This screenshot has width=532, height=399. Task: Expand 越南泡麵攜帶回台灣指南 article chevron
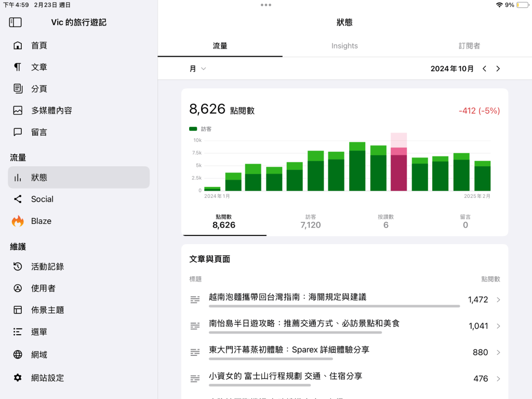pos(498,300)
